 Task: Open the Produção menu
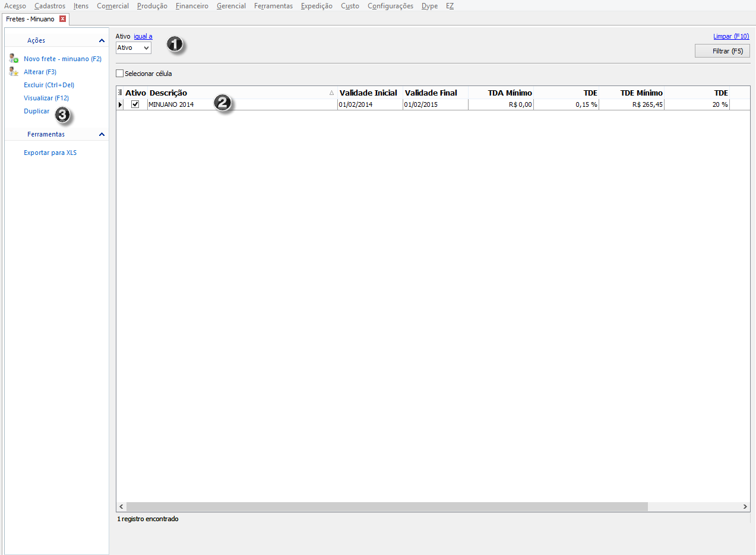pos(152,6)
